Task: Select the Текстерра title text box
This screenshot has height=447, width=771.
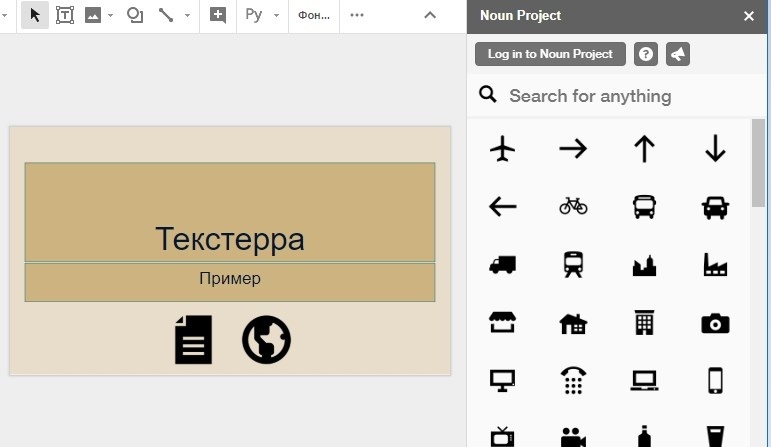Action: [x=230, y=212]
